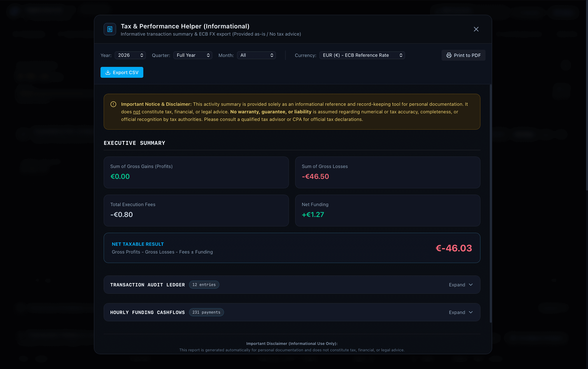Screen dimensions: 588x369
Task: Open the Currency dropdown EUR ECB Reference Rate
Action: (362, 55)
